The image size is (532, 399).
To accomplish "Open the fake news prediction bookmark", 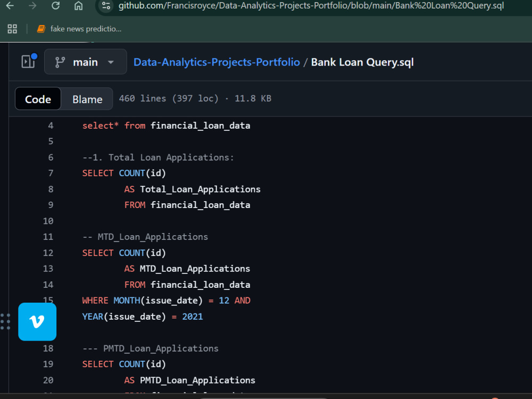I will [79, 29].
